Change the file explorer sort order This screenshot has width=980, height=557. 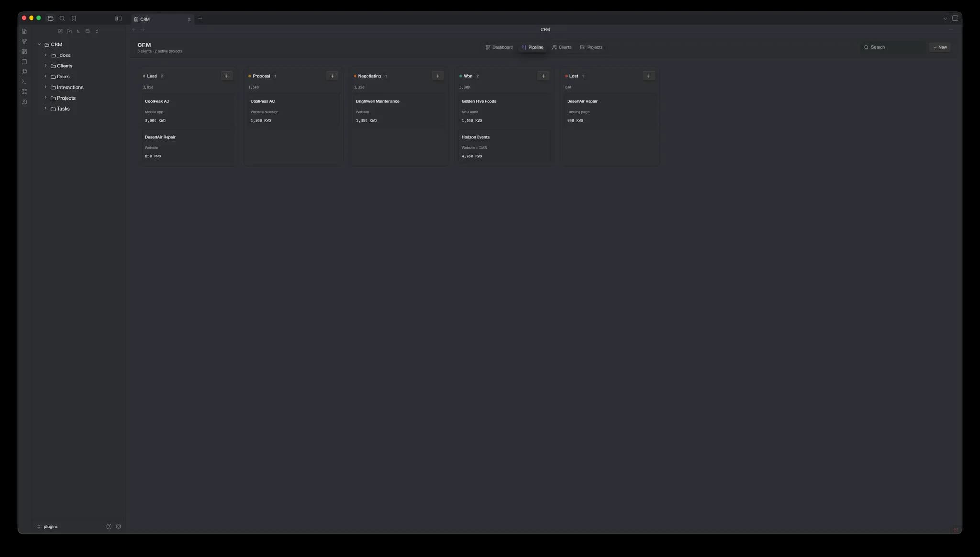[78, 31]
